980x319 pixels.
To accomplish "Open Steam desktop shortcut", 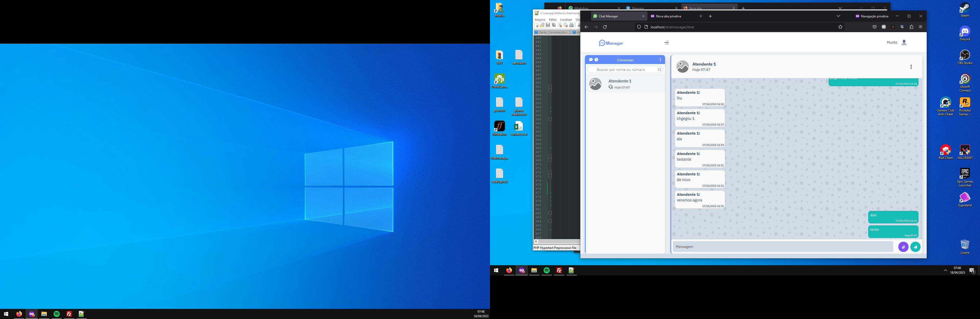I will coord(965,10).
